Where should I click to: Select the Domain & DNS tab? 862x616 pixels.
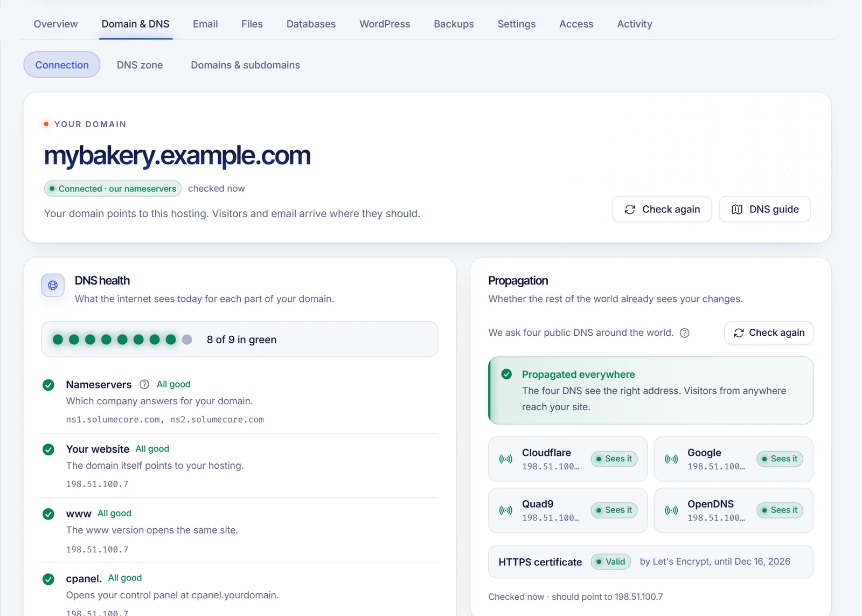pos(135,24)
